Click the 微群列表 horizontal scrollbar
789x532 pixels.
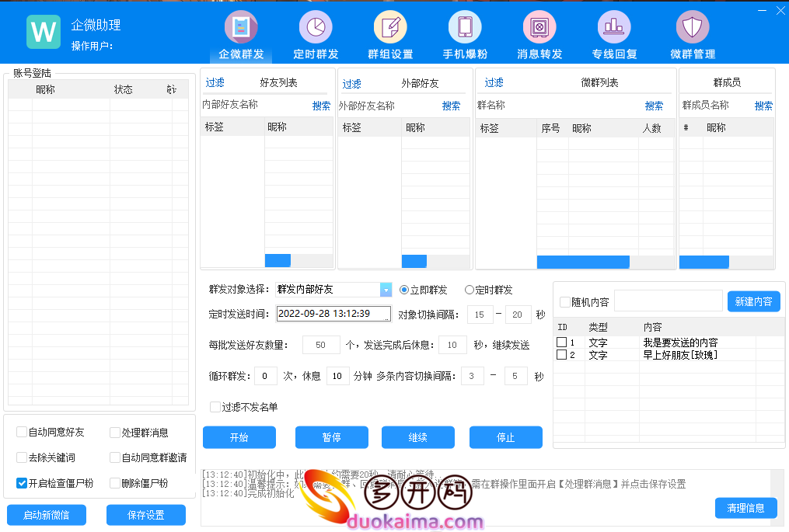583,263
